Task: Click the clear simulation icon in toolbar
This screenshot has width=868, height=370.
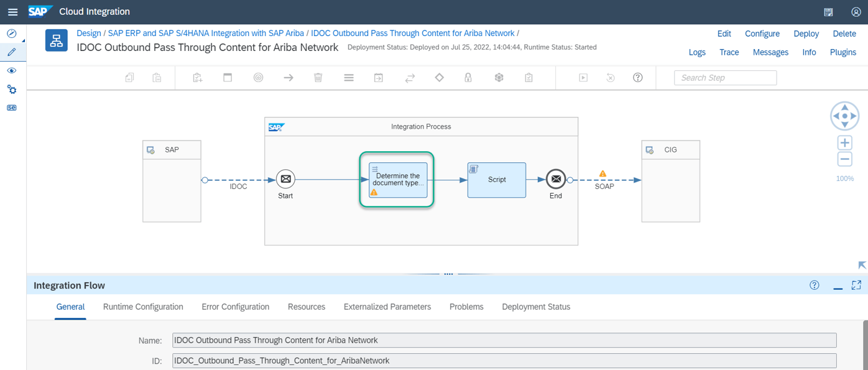Action: point(611,78)
